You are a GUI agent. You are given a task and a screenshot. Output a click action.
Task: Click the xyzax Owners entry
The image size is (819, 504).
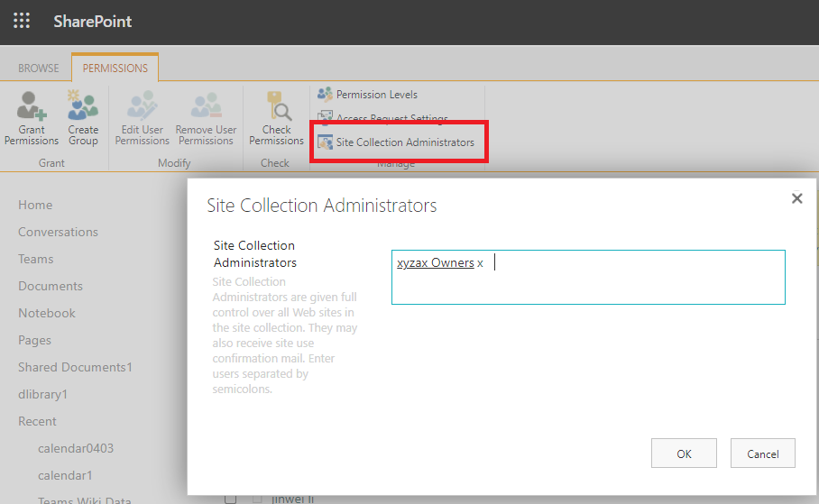tap(435, 262)
